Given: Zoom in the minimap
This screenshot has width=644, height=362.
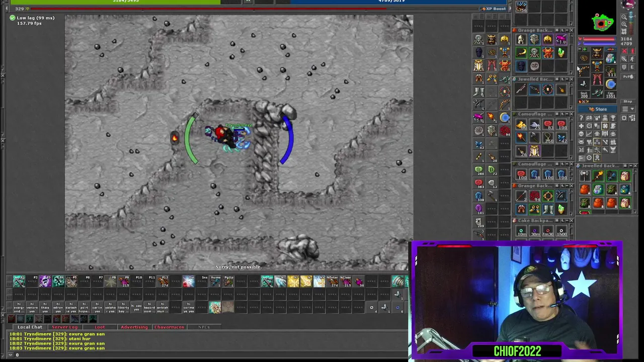Looking at the screenshot, I should click(624, 24).
